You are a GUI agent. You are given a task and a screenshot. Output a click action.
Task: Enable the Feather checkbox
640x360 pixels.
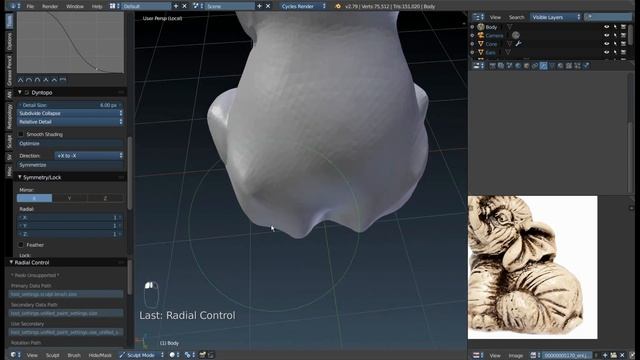21,244
